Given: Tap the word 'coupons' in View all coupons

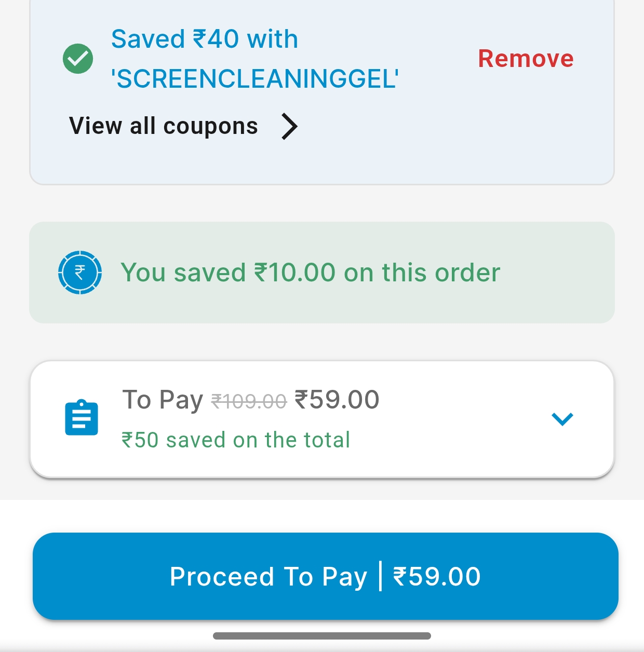Looking at the screenshot, I should [x=210, y=126].
